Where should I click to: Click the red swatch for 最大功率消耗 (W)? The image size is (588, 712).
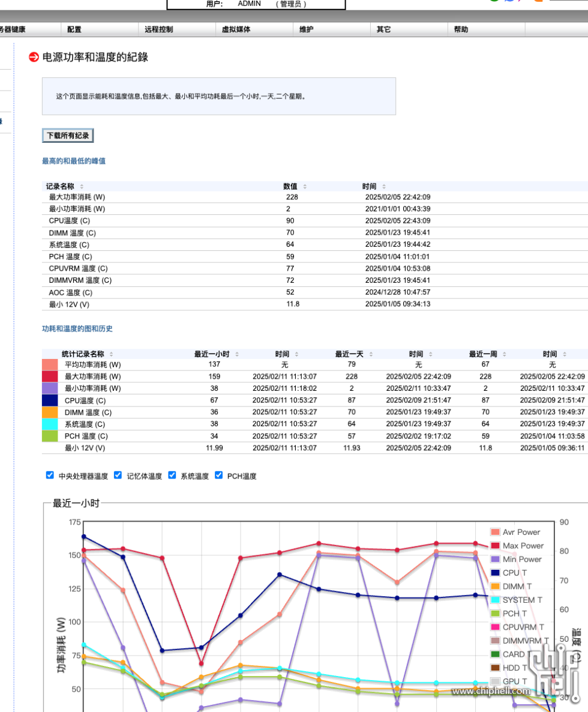[50, 376]
